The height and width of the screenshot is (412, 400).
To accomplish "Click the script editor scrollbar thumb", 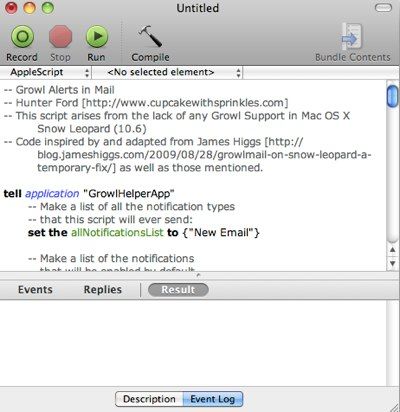I will (x=393, y=96).
